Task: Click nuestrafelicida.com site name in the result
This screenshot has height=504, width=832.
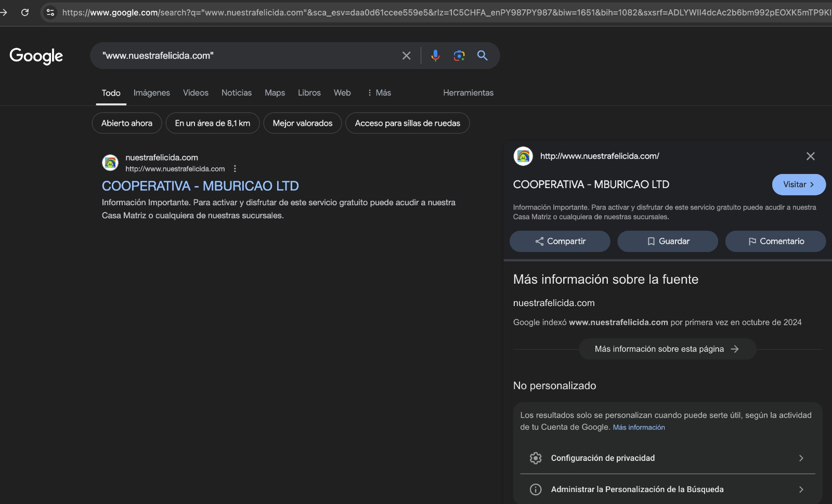Action: 162,157
